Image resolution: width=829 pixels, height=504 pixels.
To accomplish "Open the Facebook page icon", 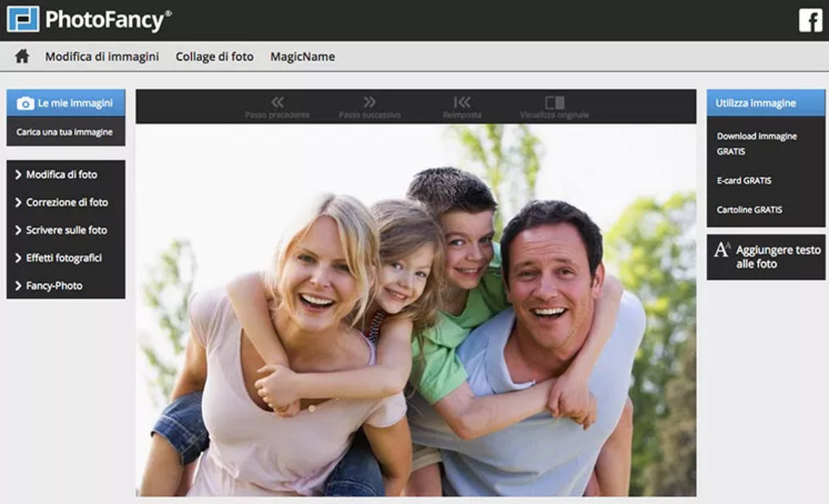I will point(811,20).
